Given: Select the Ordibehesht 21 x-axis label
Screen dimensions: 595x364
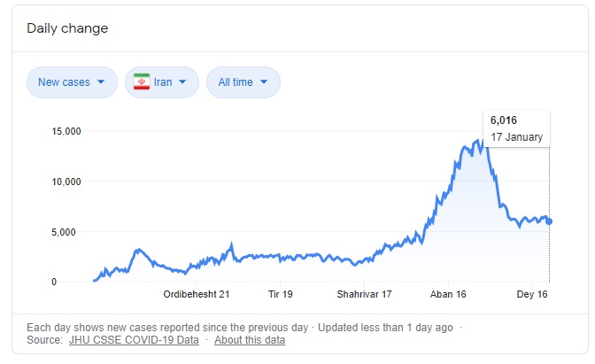Looking at the screenshot, I should pyautogui.click(x=197, y=294).
